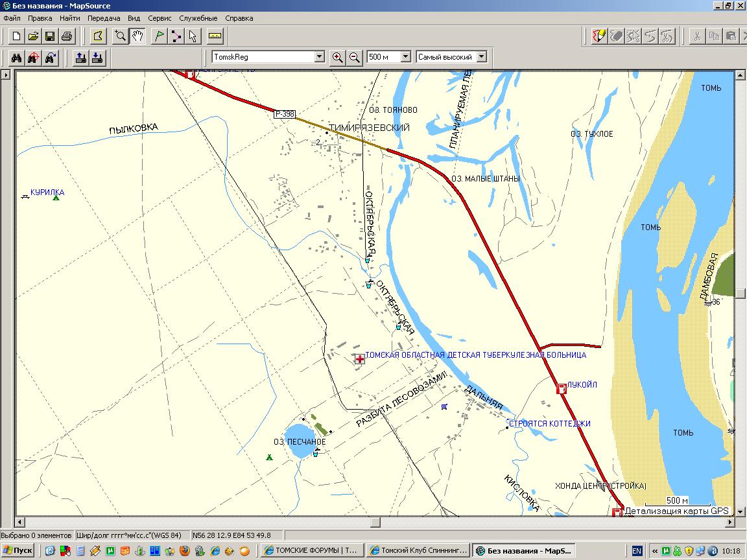Switch to ТОМСКИЕ ФОРУМЫ taskbar window
Screen dimensions: 747x560
pos(311,551)
